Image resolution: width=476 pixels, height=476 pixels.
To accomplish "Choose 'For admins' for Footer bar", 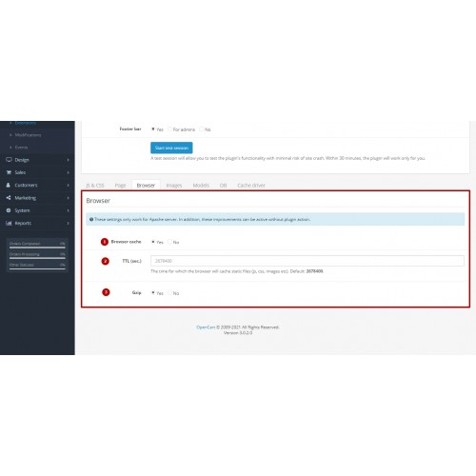I will 169,129.
